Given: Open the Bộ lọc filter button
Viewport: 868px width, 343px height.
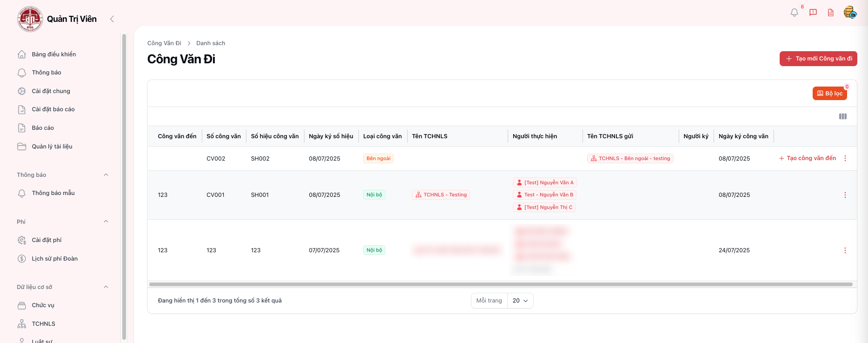Looking at the screenshot, I should pyautogui.click(x=830, y=94).
